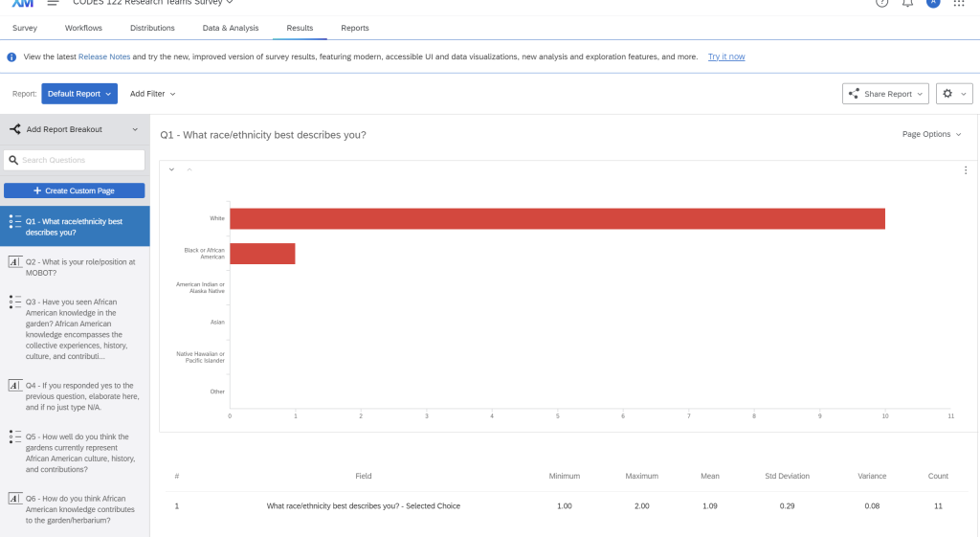Click the Try it now link

(726, 56)
